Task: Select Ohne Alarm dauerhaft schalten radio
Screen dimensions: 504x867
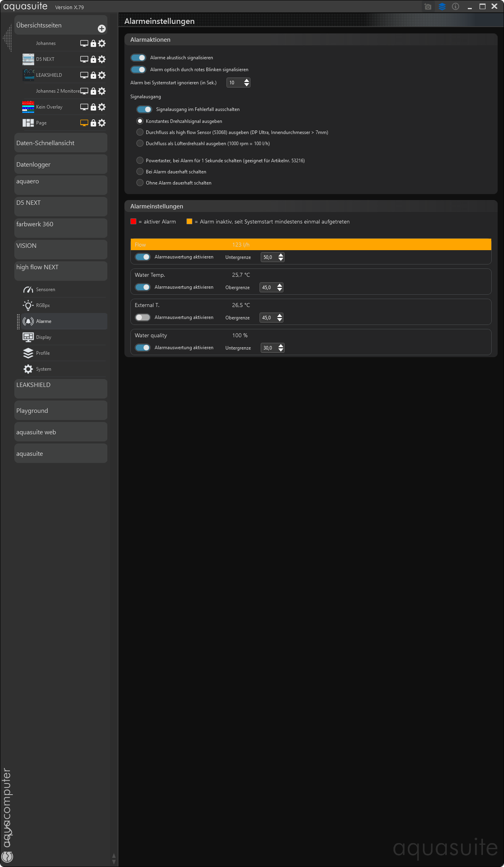Action: [x=140, y=183]
